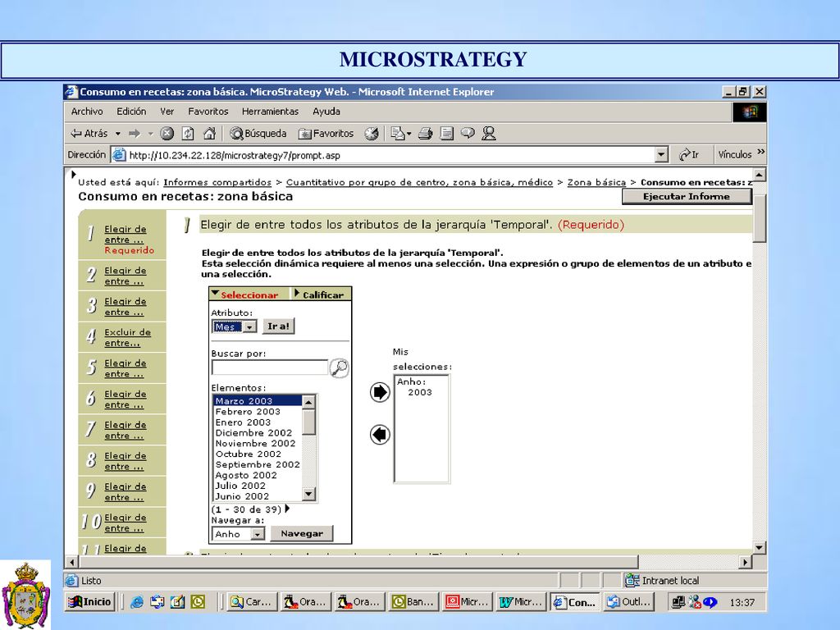Select 2003 under Mis selecciones
Viewport: 840px width, 630px height.
[419, 392]
